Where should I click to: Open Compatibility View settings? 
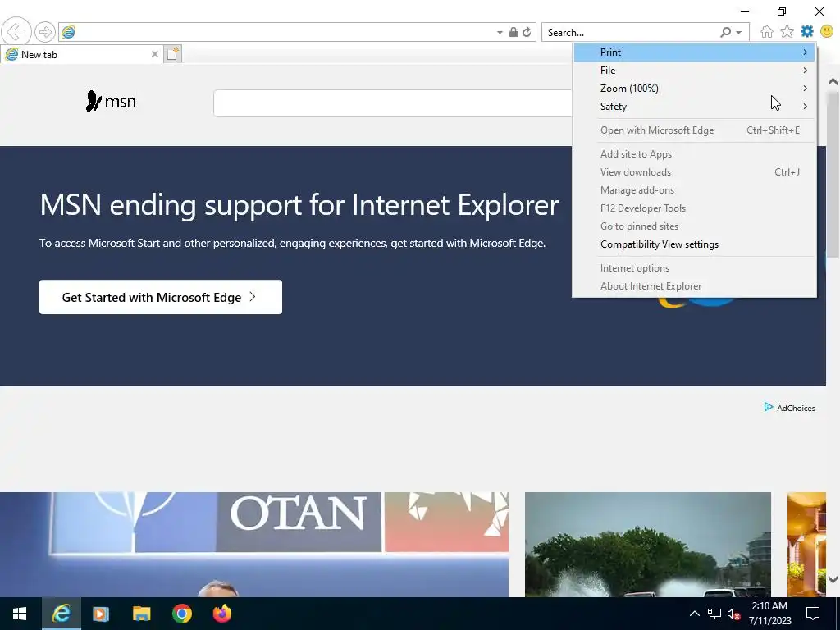tap(694, 244)
